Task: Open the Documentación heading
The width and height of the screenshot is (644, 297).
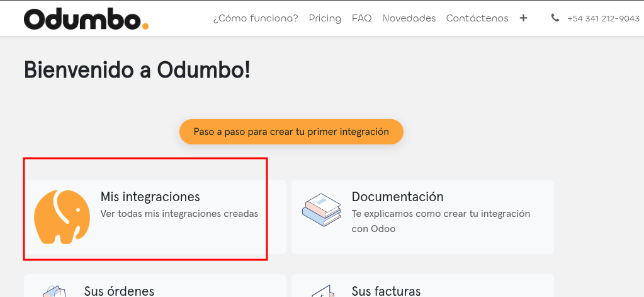Action: tap(398, 197)
